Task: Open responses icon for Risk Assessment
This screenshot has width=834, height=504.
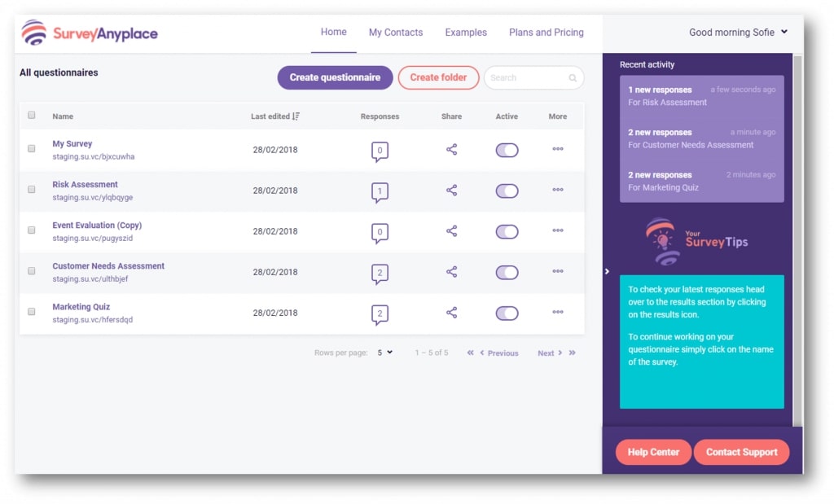Action: tap(380, 191)
